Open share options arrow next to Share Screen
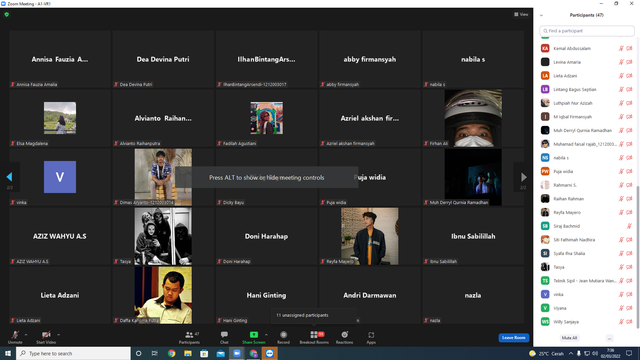 click(x=266, y=335)
